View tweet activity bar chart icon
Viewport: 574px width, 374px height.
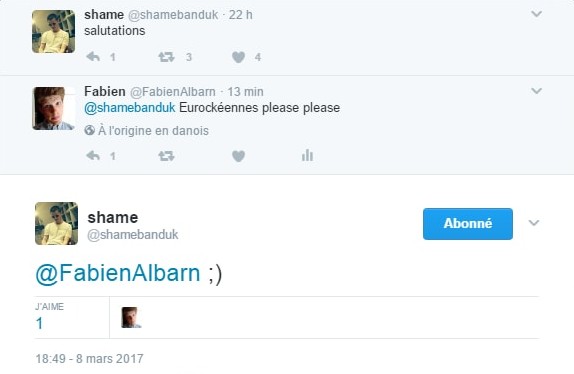coord(307,155)
